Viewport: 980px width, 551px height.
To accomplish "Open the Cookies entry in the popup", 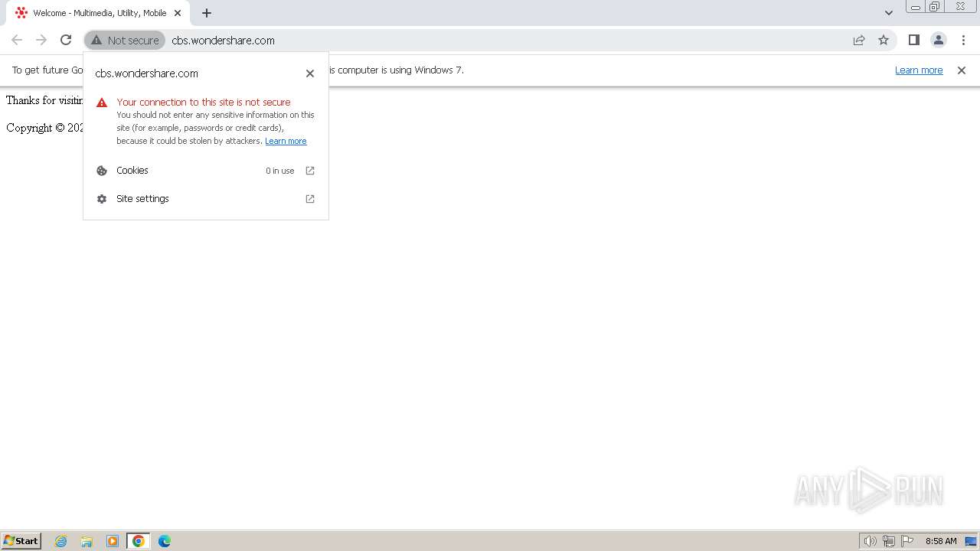I will coord(206,171).
